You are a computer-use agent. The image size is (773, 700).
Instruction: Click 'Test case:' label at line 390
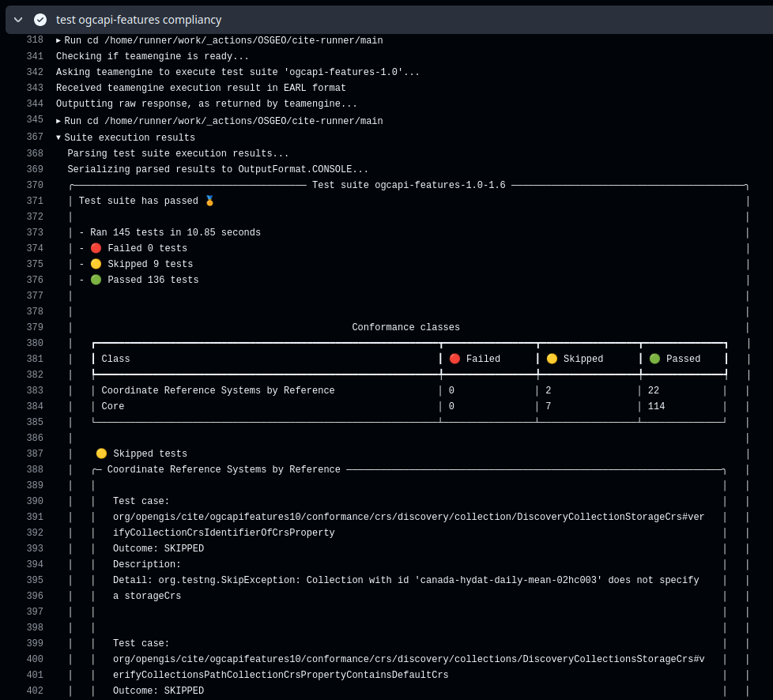141,501
